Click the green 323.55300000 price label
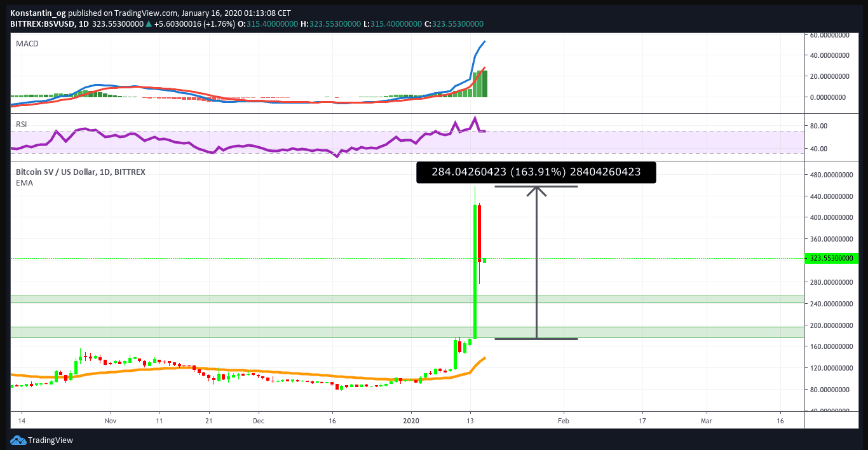The height and width of the screenshot is (450, 868). 831,259
